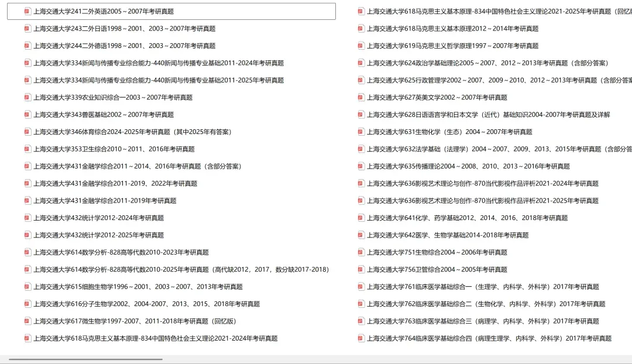
Task: Click the file icon next to 618马克思主义基本原理2012
Action: [361, 28]
